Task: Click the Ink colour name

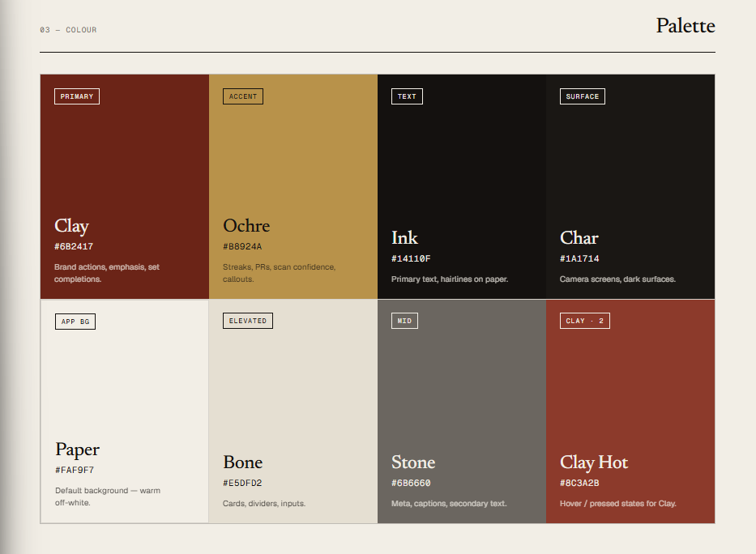Action: (404, 238)
